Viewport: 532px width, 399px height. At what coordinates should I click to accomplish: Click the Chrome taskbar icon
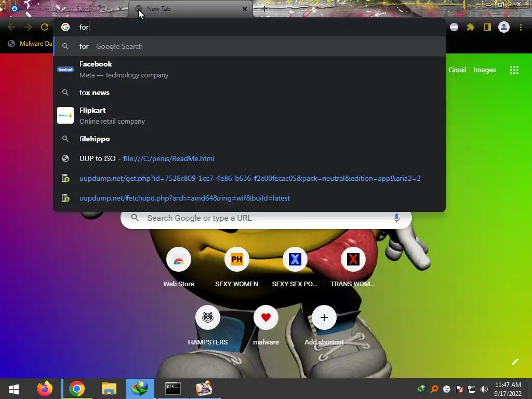pos(77,389)
